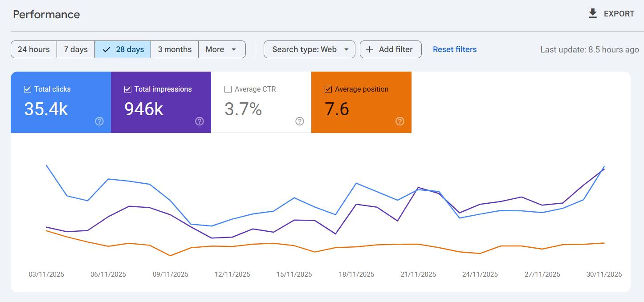The height and width of the screenshot is (302, 644).
Task: Click the Reset filters link
Action: pos(455,49)
